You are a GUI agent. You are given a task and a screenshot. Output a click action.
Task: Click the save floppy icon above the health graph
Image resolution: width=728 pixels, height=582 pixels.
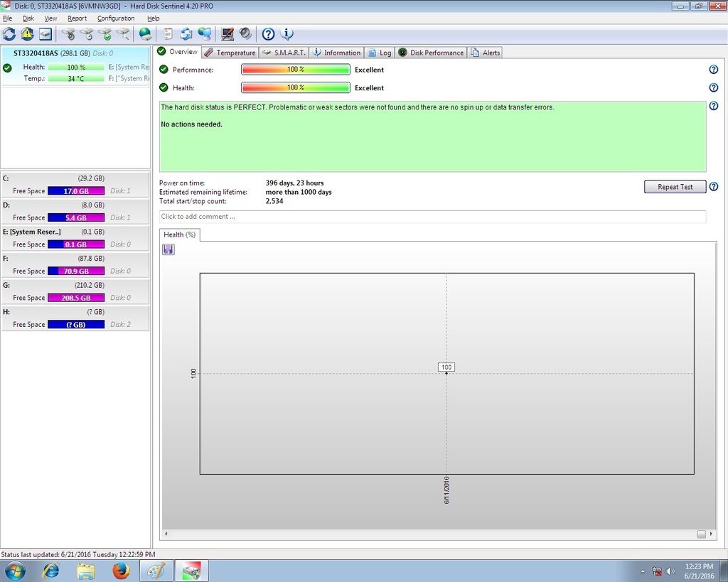[x=168, y=249]
